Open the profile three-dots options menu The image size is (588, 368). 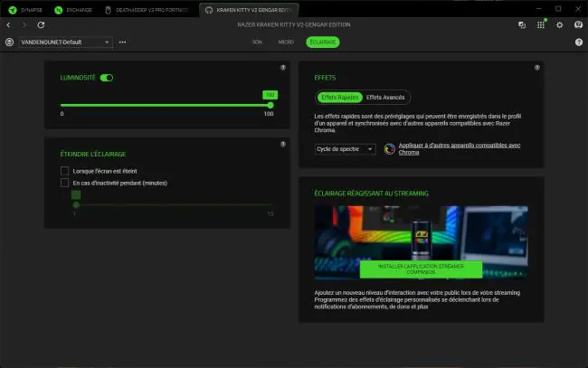[122, 42]
